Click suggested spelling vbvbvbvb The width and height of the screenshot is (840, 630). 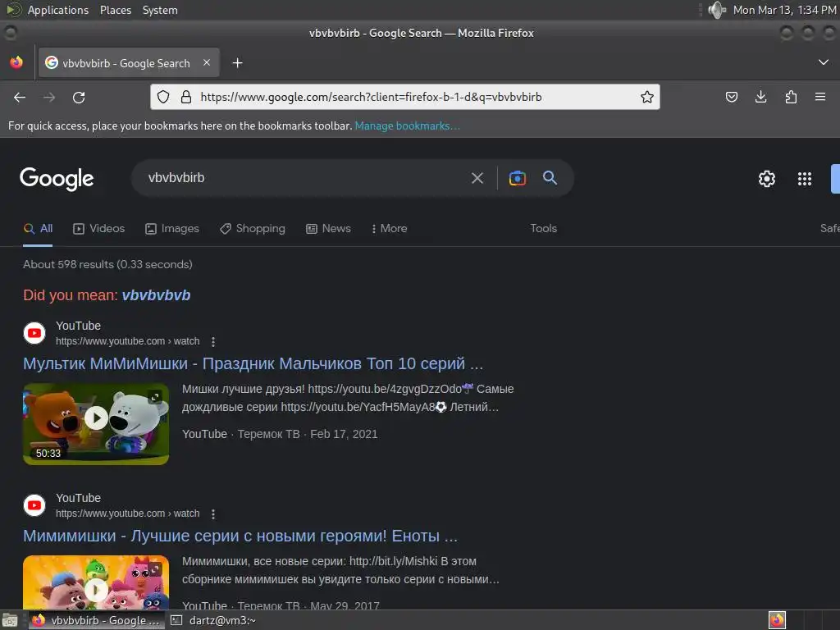156,295
